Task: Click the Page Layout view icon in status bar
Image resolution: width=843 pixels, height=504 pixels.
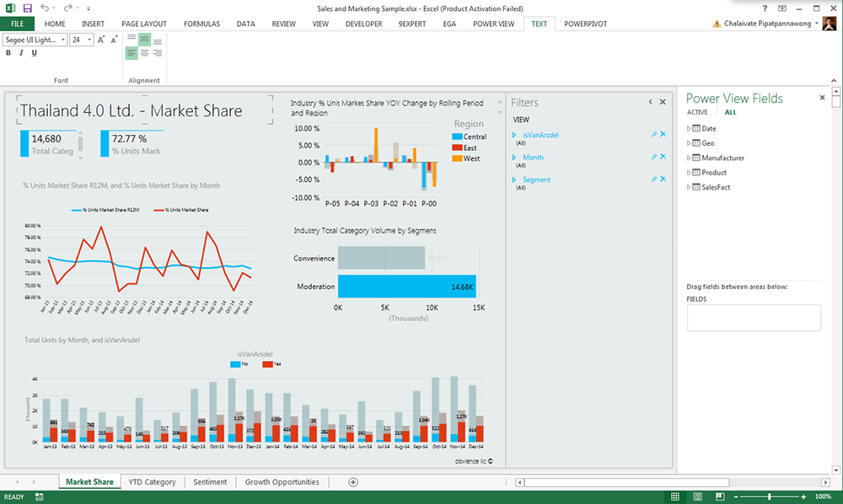Action: pos(697,496)
